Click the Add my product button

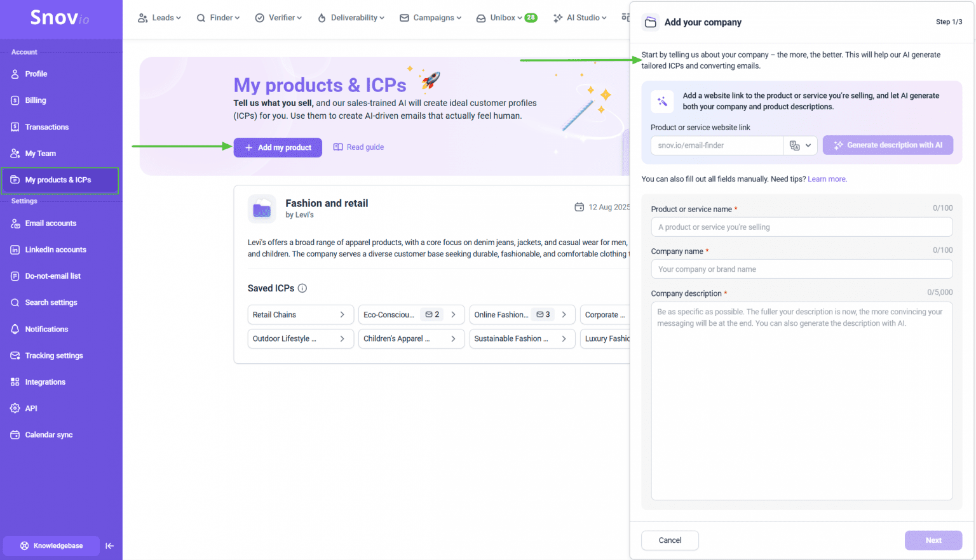pos(278,147)
